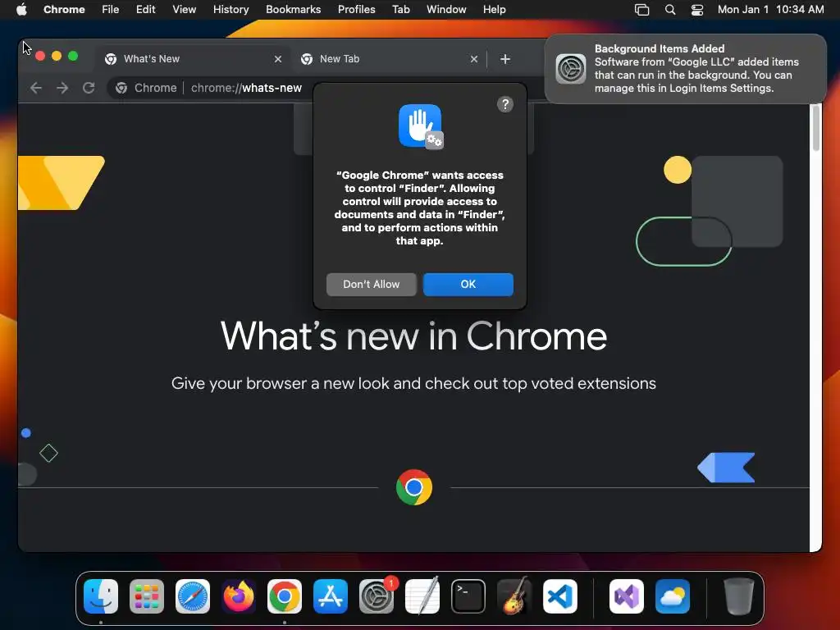Open the Edit menu
This screenshot has width=840, height=630.
click(x=145, y=9)
